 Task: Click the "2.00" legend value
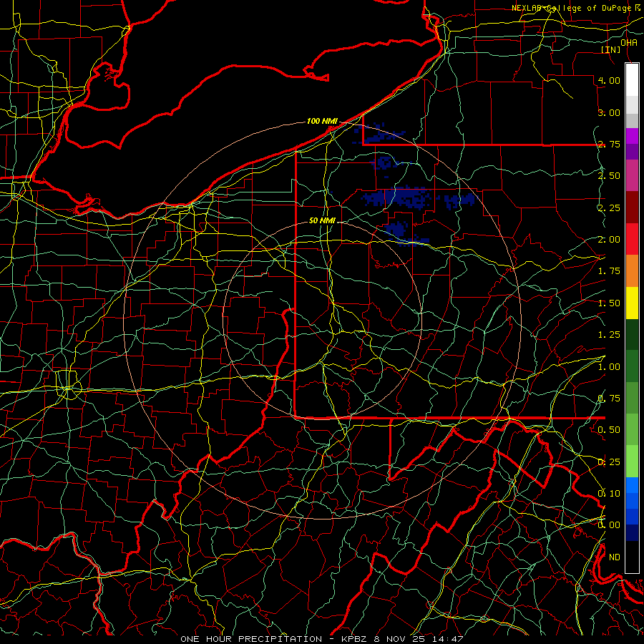point(609,240)
